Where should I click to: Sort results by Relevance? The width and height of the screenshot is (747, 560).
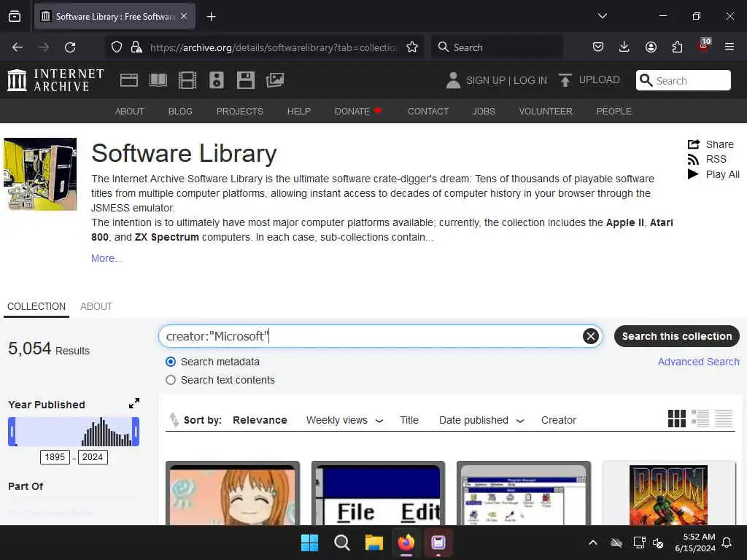(x=260, y=420)
